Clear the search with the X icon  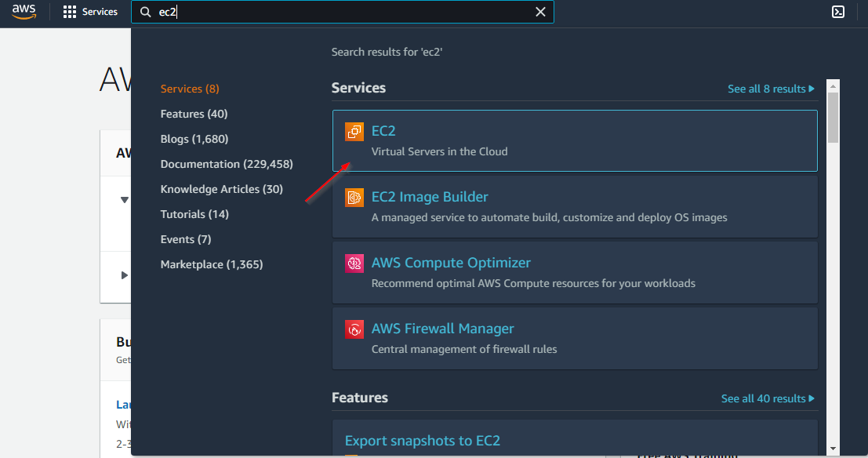(540, 12)
